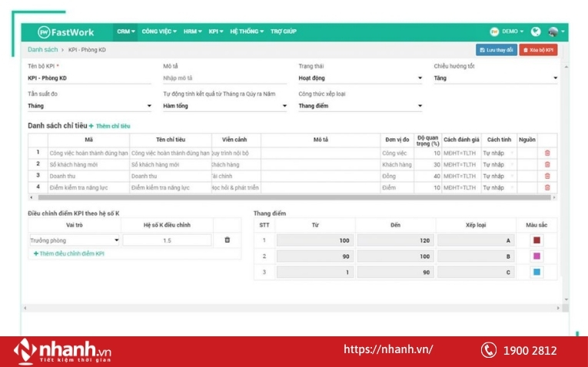This screenshot has height=367, width=588.
Task: Click the Đến field with value 120
Action: click(x=396, y=240)
